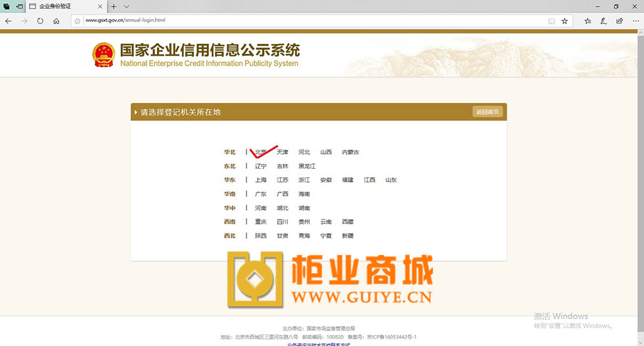Click the browser back arrow
The image size is (644, 346).
click(x=8, y=21)
